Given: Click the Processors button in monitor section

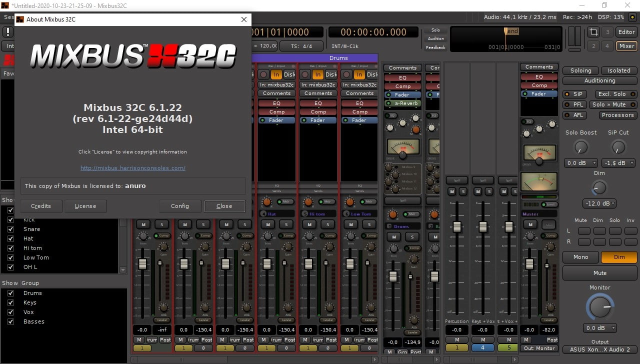Looking at the screenshot, I should (618, 115).
